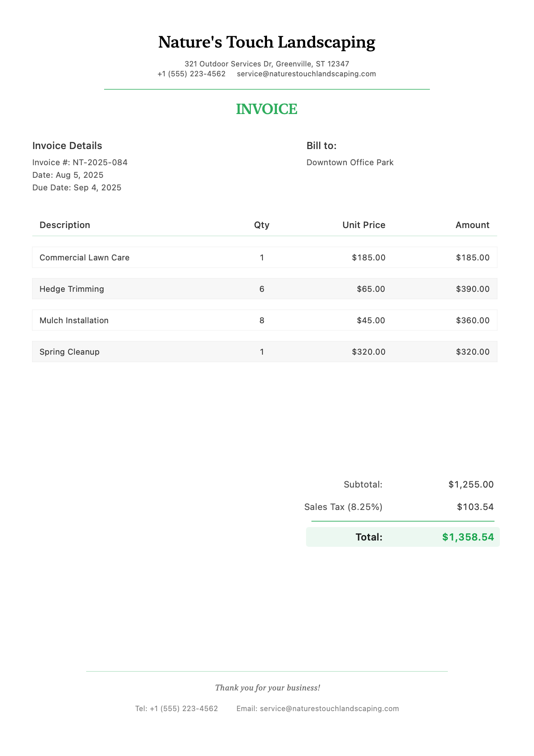
Task: Click the Description column header
Action: pyautogui.click(x=65, y=225)
